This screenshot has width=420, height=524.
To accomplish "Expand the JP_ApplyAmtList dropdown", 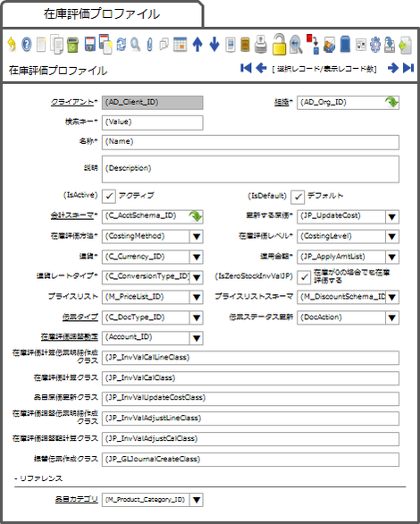I will point(392,257).
